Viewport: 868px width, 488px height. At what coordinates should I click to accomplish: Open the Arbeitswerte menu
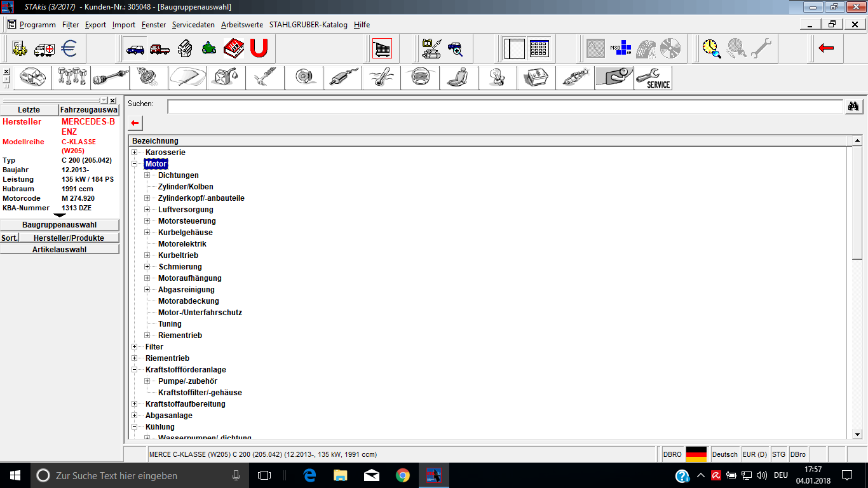[x=242, y=25]
